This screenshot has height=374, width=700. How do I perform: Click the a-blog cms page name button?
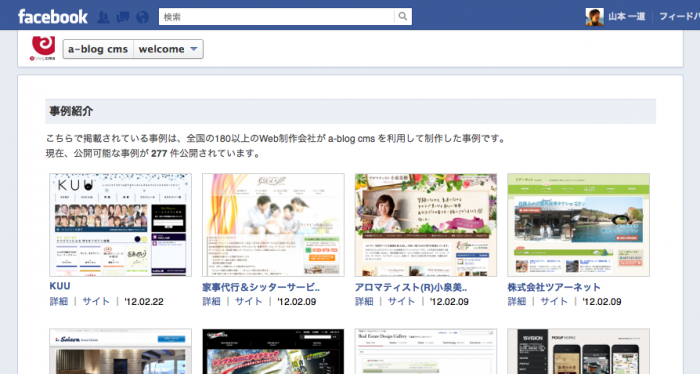98,49
